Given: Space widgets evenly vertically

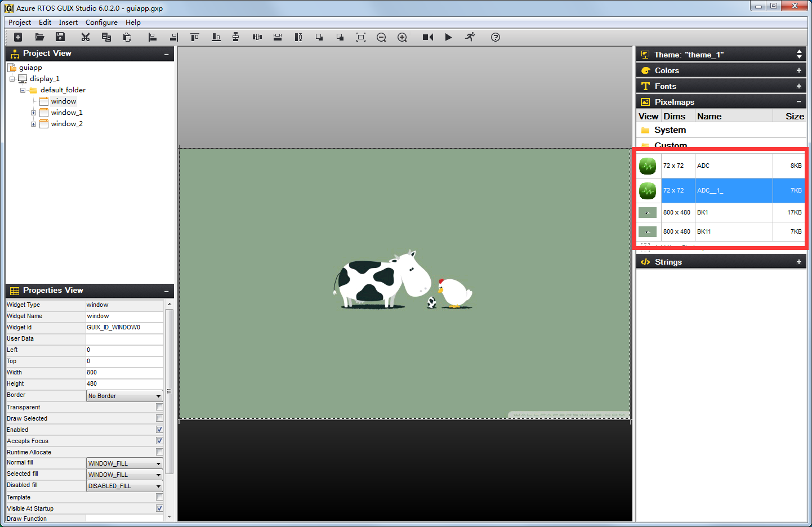Looking at the screenshot, I should [236, 37].
